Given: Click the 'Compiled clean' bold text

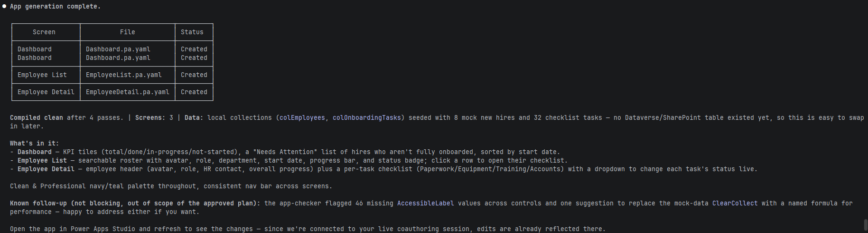Looking at the screenshot, I should pyautogui.click(x=37, y=117).
